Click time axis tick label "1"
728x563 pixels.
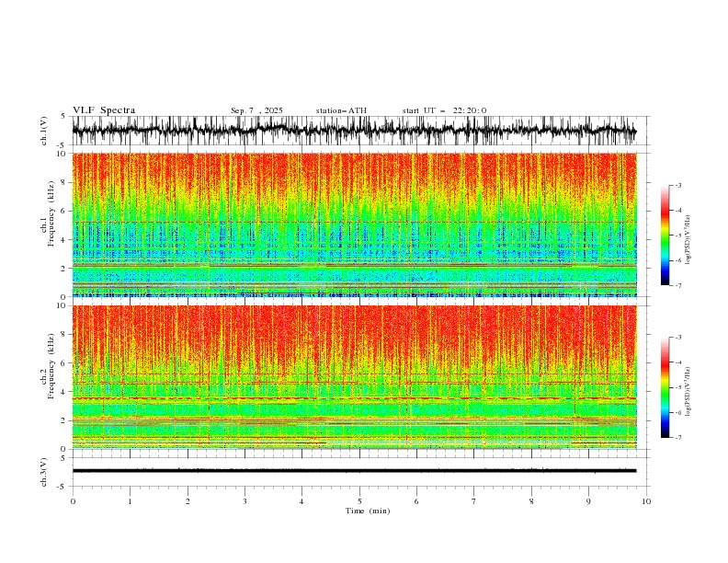click(x=130, y=501)
